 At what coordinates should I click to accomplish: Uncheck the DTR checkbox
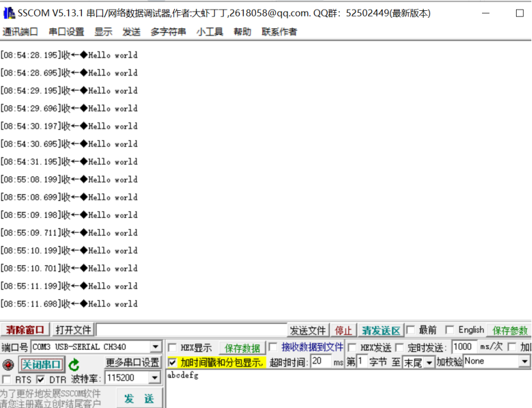(x=39, y=379)
